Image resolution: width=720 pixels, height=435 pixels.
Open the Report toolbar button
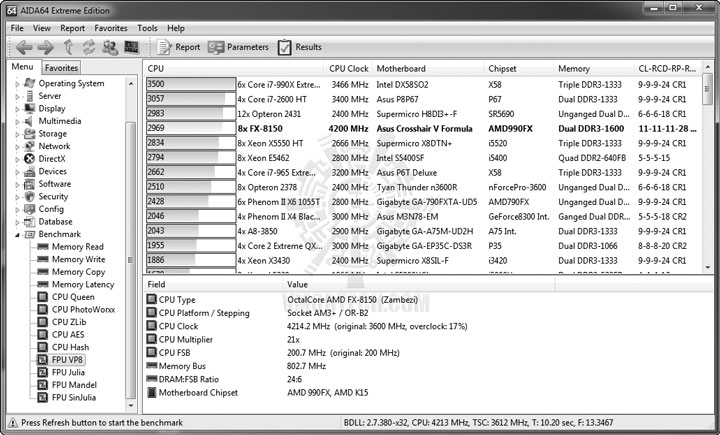(x=179, y=47)
